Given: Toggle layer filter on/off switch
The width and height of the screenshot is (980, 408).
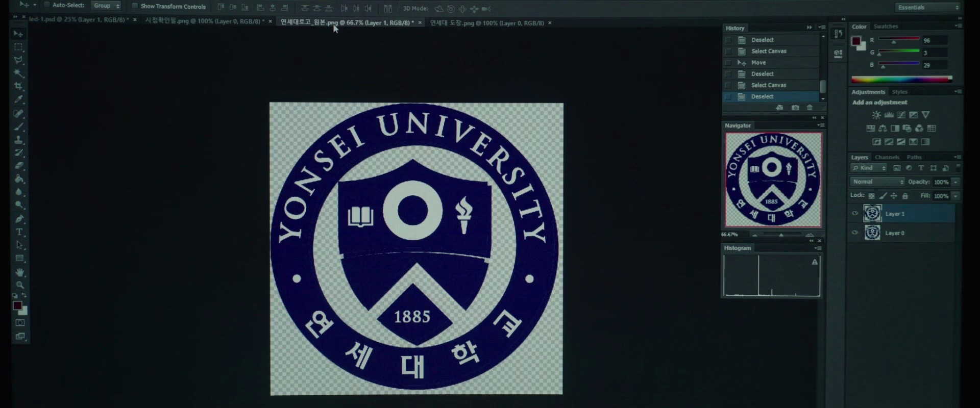Looking at the screenshot, I should click(x=958, y=168).
